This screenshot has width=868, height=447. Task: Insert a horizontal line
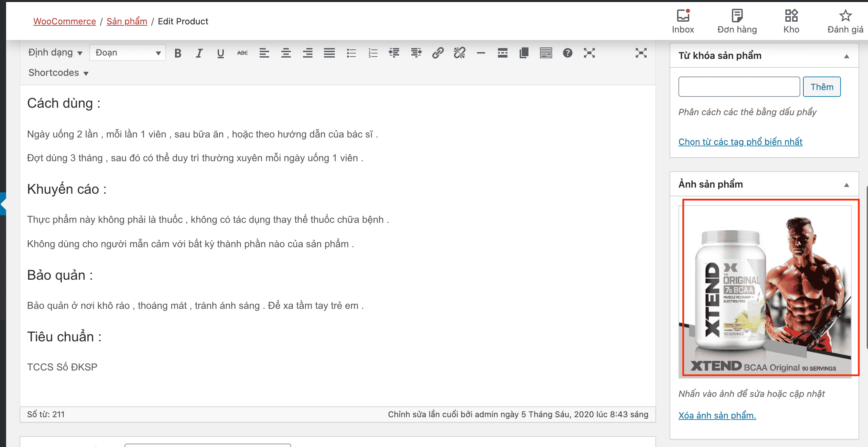(481, 53)
